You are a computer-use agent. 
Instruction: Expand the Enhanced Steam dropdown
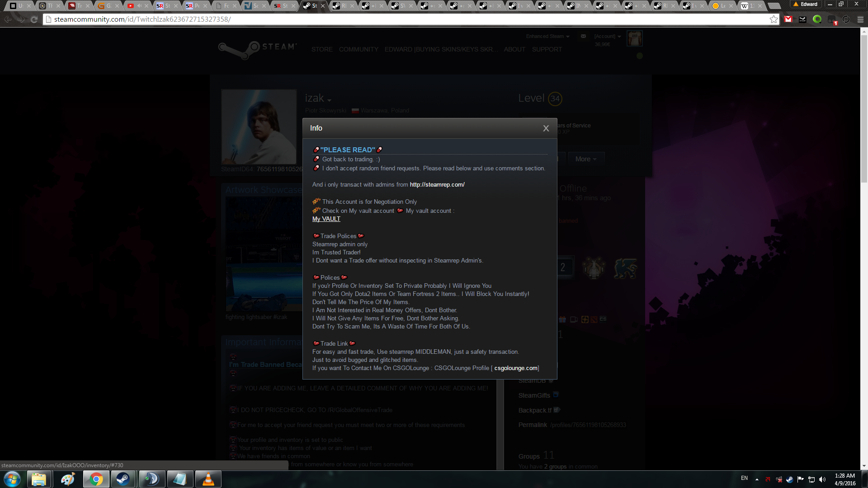tap(547, 36)
